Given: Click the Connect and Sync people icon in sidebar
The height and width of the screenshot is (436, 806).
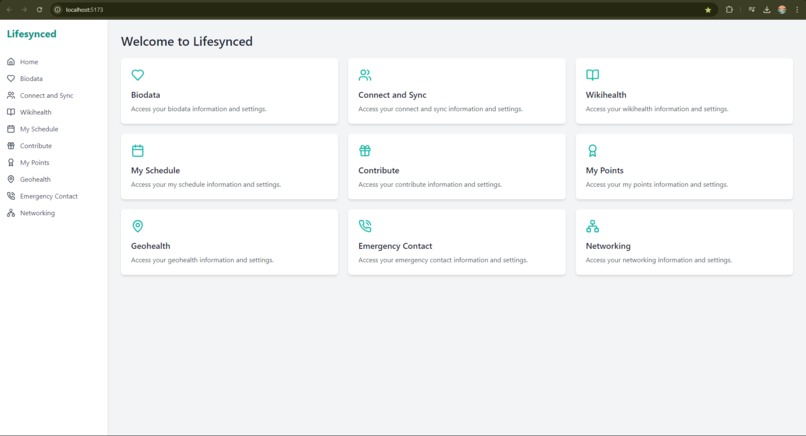Looking at the screenshot, I should pyautogui.click(x=11, y=95).
